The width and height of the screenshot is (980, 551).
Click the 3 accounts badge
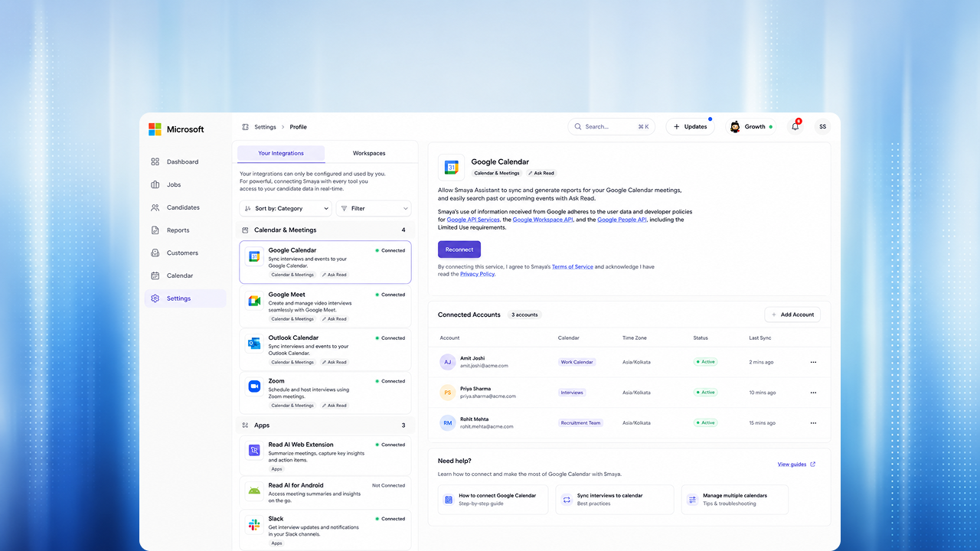[x=525, y=315]
